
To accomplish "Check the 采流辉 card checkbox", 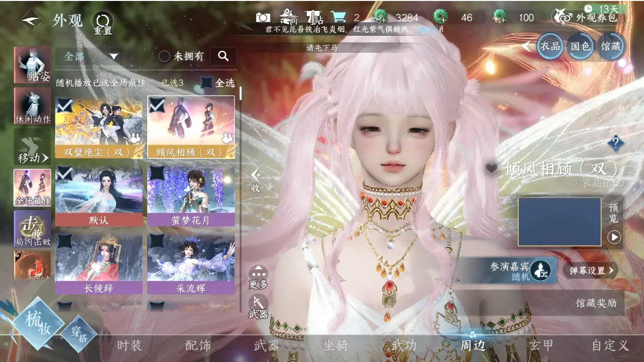I will (x=157, y=242).
